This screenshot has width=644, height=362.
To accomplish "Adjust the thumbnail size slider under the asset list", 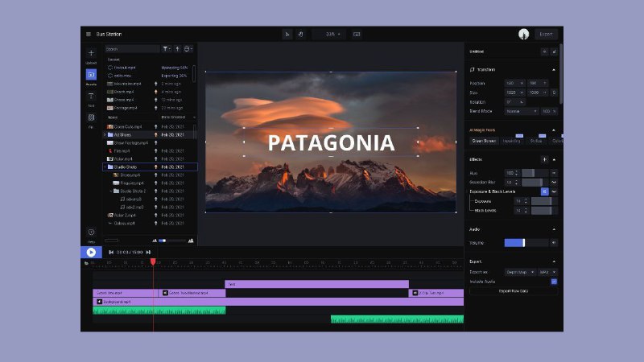I will tap(171, 241).
